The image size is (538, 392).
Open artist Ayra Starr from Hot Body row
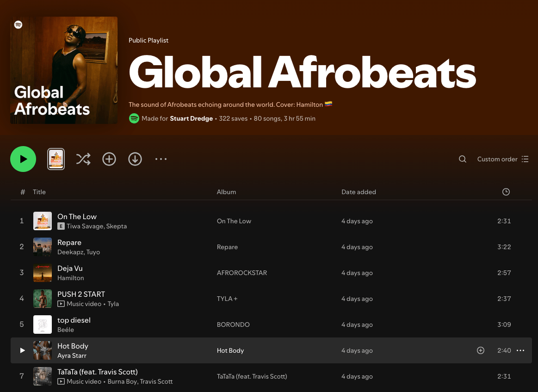coord(72,355)
